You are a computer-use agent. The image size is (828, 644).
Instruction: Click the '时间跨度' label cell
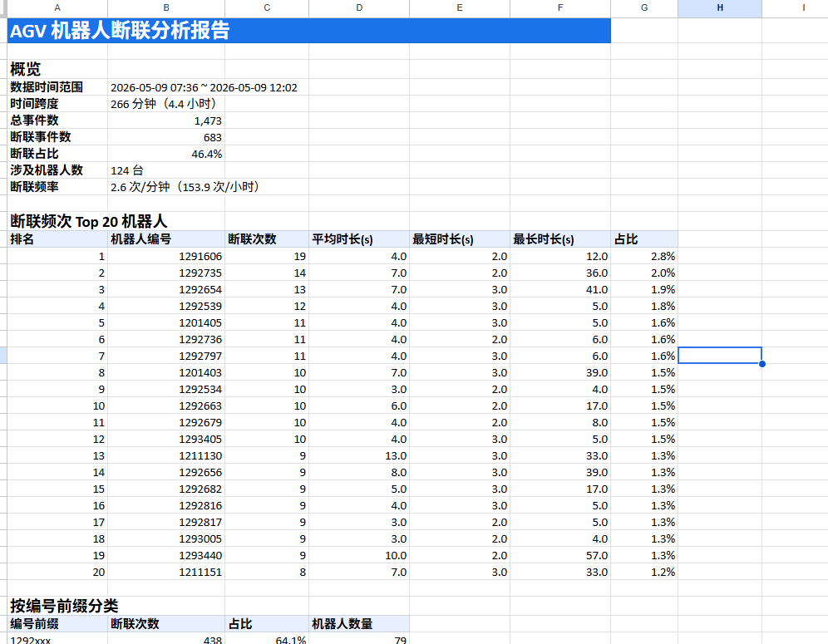tap(57, 104)
